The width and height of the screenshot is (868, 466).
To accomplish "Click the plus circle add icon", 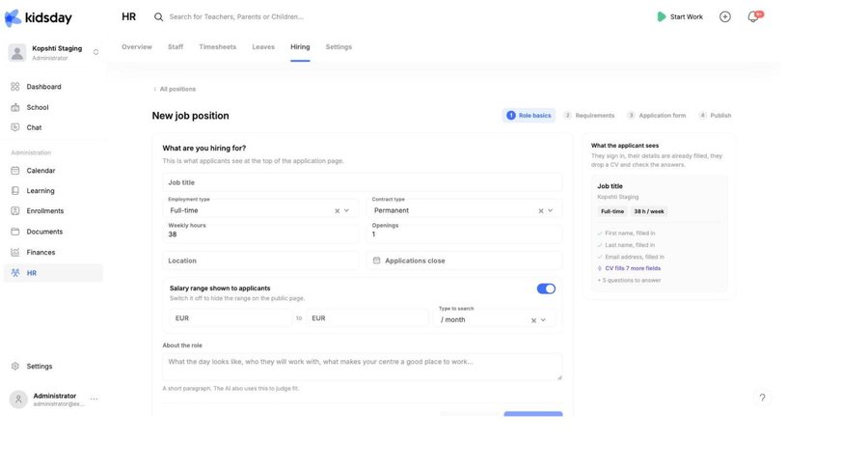I will [x=724, y=16].
